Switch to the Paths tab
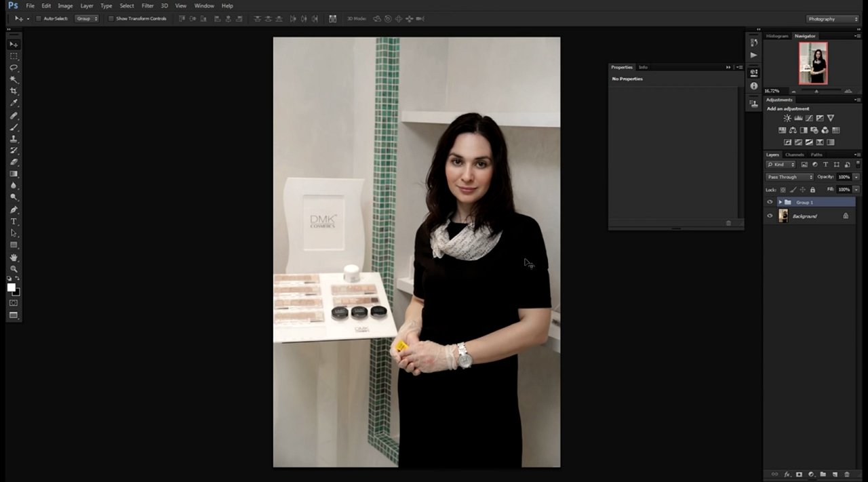 point(816,155)
